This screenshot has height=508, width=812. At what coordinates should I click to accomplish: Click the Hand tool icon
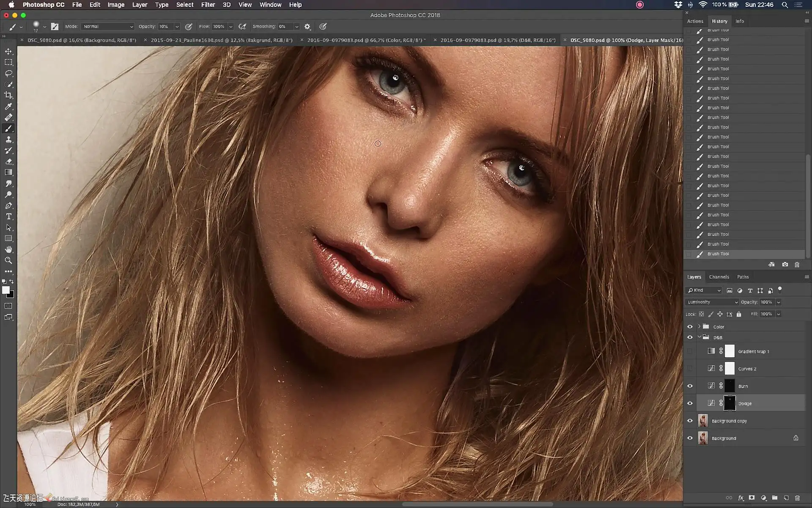(8, 249)
